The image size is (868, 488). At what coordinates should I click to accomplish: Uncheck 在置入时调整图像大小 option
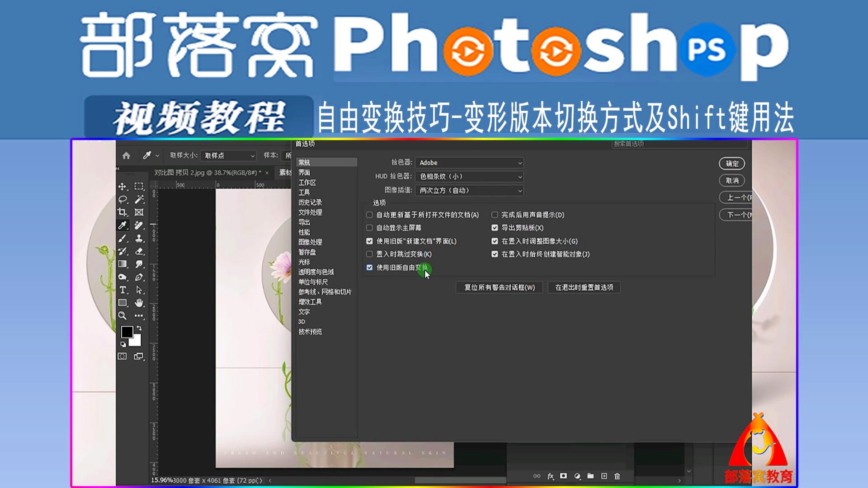495,241
